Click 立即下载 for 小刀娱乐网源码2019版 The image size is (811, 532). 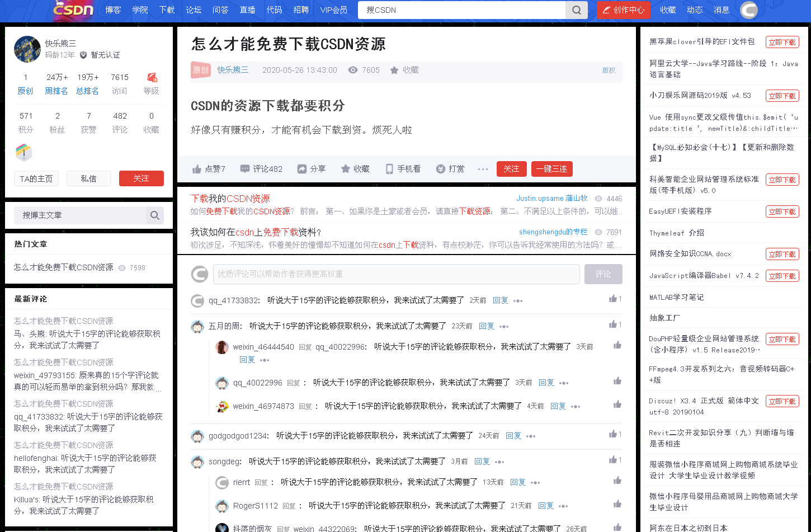[782, 96]
